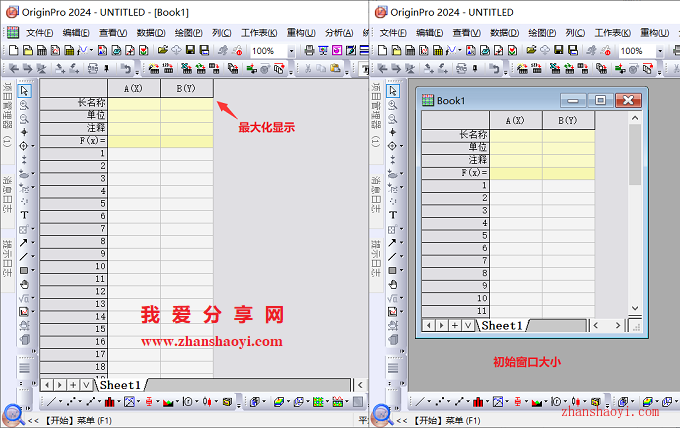Image resolution: width=680 pixels, height=428 pixels.
Task: Click next sheet arrow in left window
Action: (60, 385)
